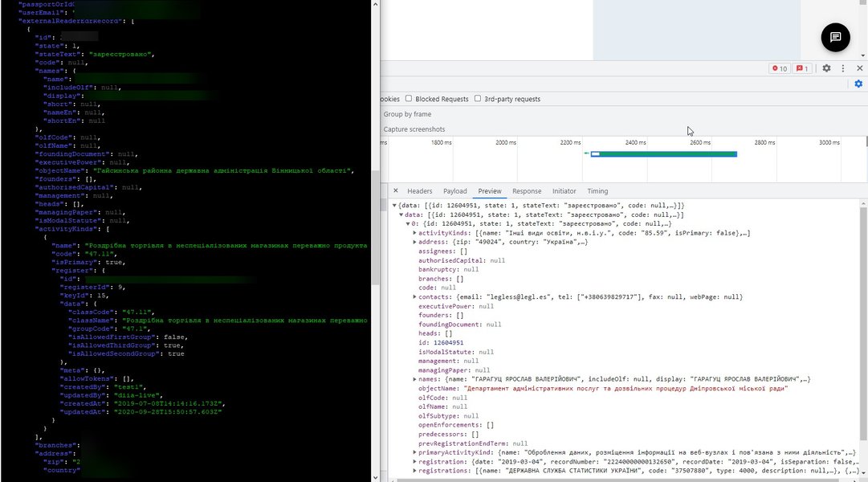
Task: Click the issues counter badge
Action: (802, 68)
